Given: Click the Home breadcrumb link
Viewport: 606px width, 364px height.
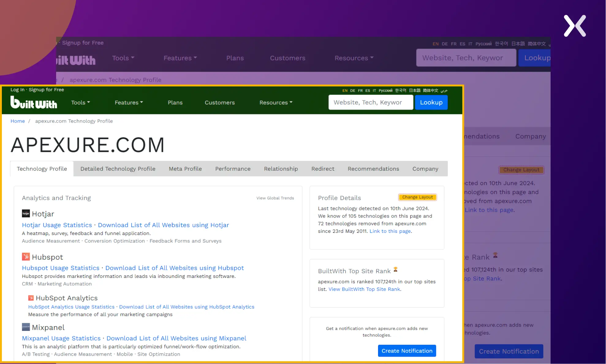Looking at the screenshot, I should click(x=18, y=121).
